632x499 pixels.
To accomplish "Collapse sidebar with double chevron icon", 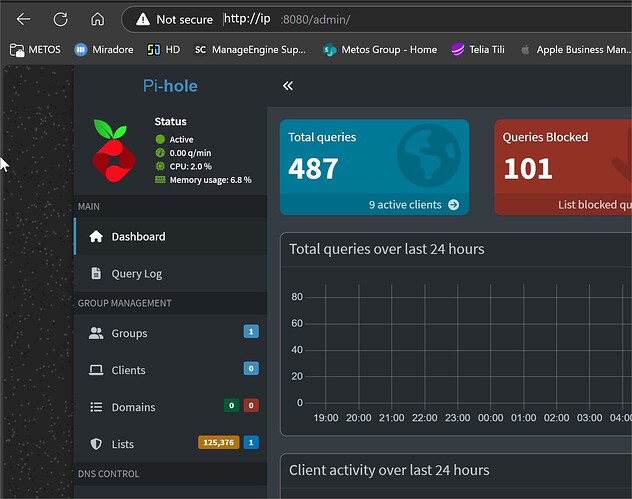I will [288, 87].
